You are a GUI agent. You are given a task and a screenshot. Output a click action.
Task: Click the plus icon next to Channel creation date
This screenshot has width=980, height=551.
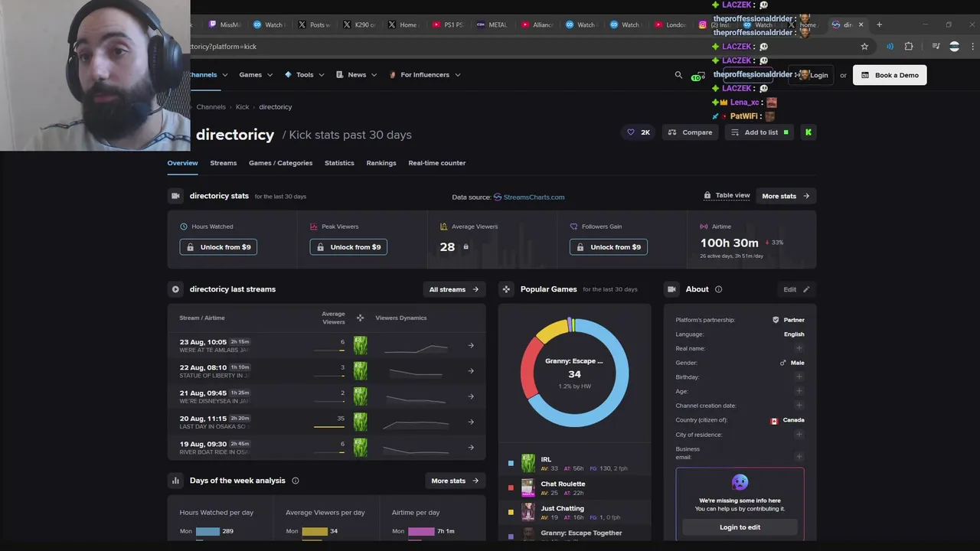799,406
